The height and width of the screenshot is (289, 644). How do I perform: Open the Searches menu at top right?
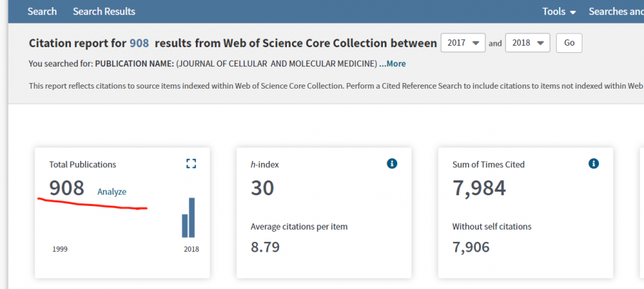click(x=615, y=11)
